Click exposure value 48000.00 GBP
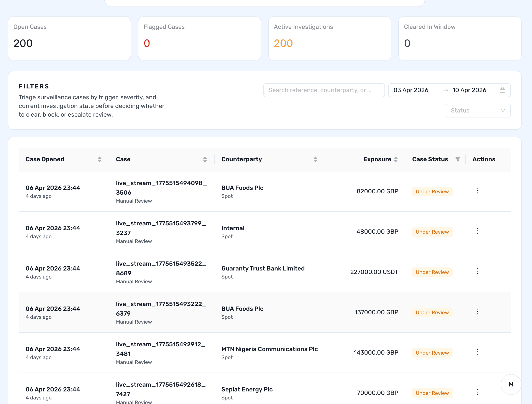The height and width of the screenshot is (404, 532). (x=377, y=232)
